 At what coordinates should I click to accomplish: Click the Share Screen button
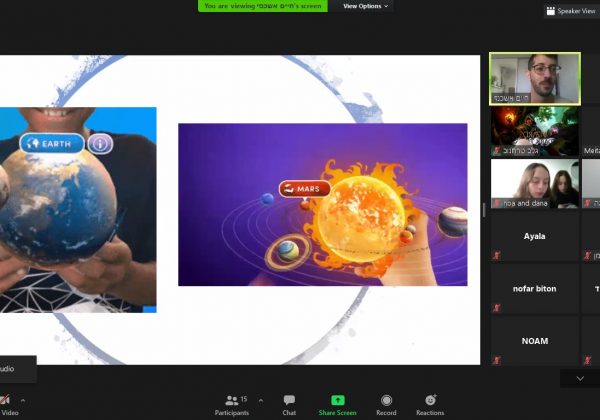point(338,405)
